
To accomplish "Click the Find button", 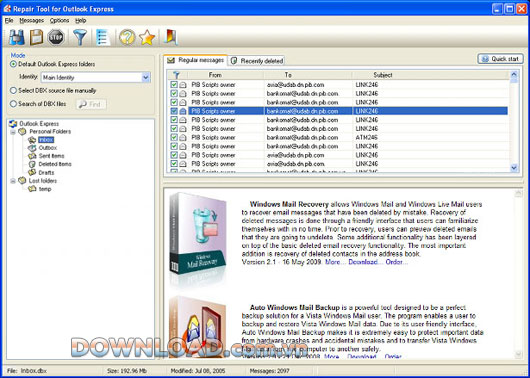I will coord(91,104).
